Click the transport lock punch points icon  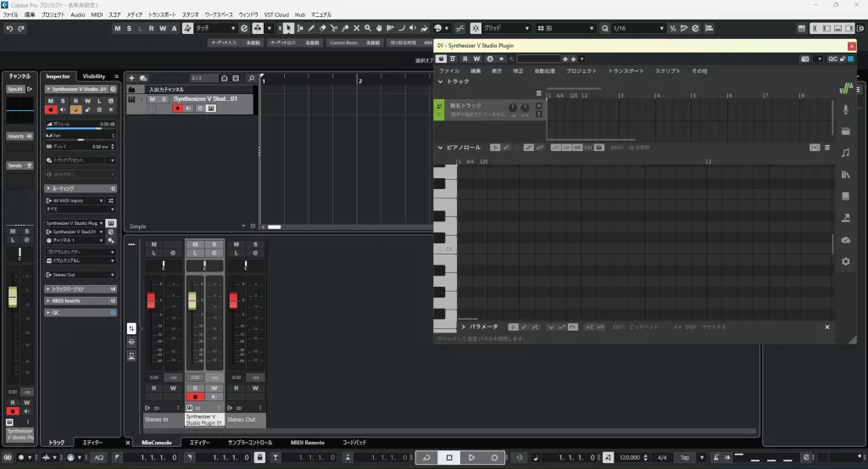(259, 457)
